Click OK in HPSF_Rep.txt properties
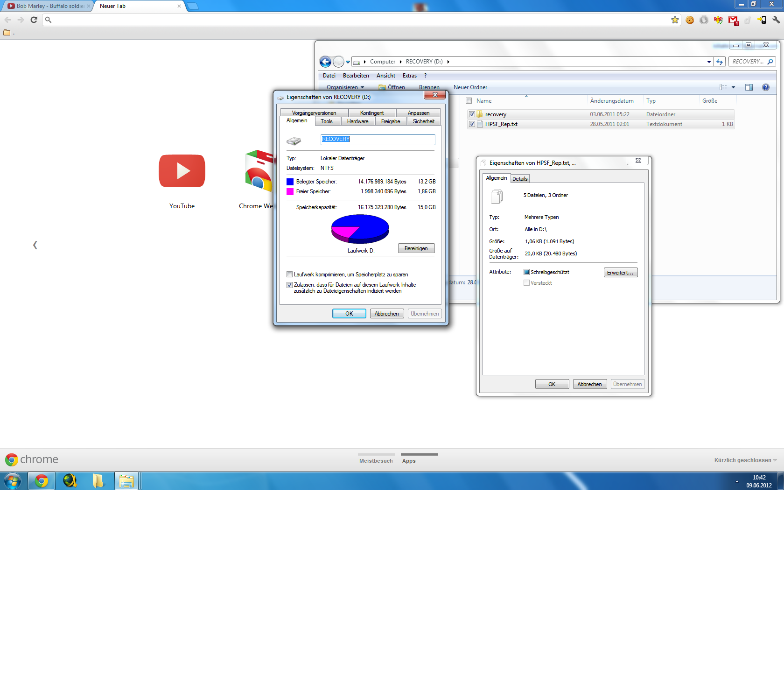 click(x=552, y=384)
